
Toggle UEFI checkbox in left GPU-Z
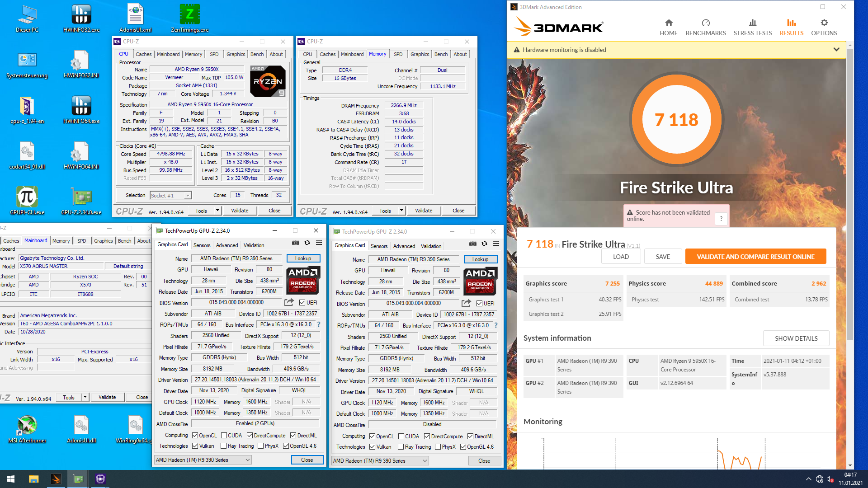click(x=302, y=303)
